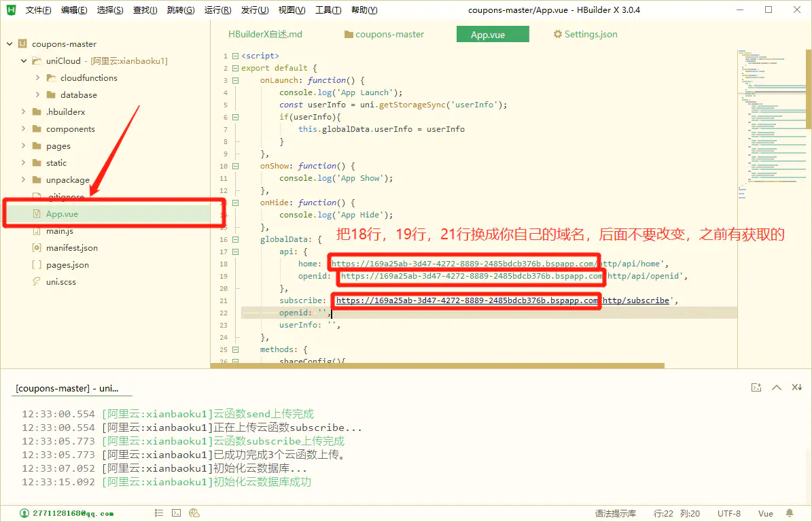Expand the pages folder
Viewport: 812px width, 522px height.
24,146
